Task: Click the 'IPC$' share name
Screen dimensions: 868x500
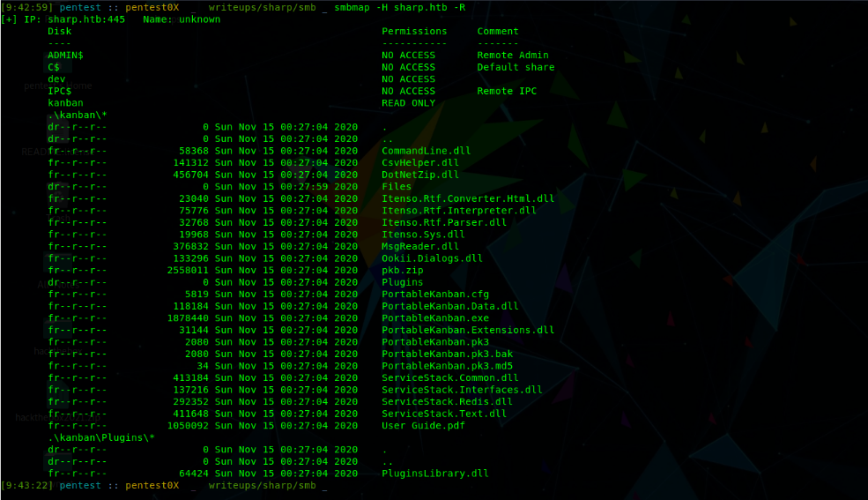Action: coord(59,91)
